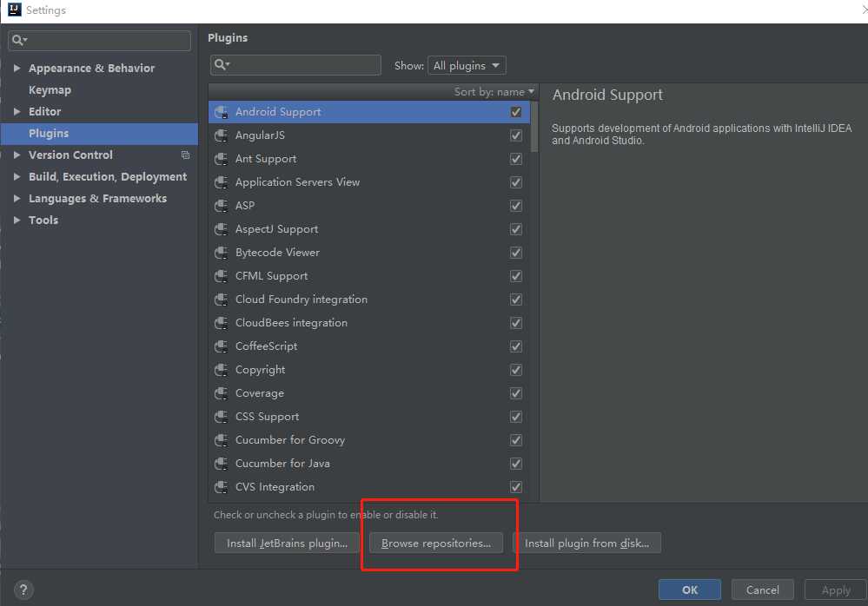Image resolution: width=868 pixels, height=606 pixels.
Task: Expand Languages & Frameworks node
Action: click(x=17, y=198)
